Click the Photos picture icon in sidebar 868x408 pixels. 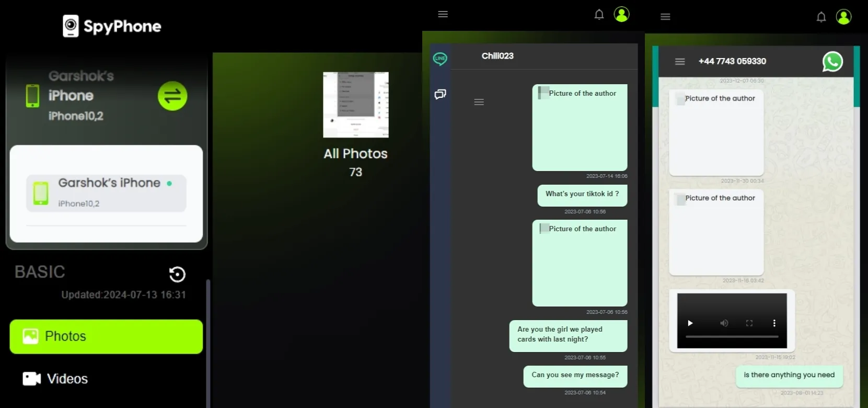(x=31, y=336)
